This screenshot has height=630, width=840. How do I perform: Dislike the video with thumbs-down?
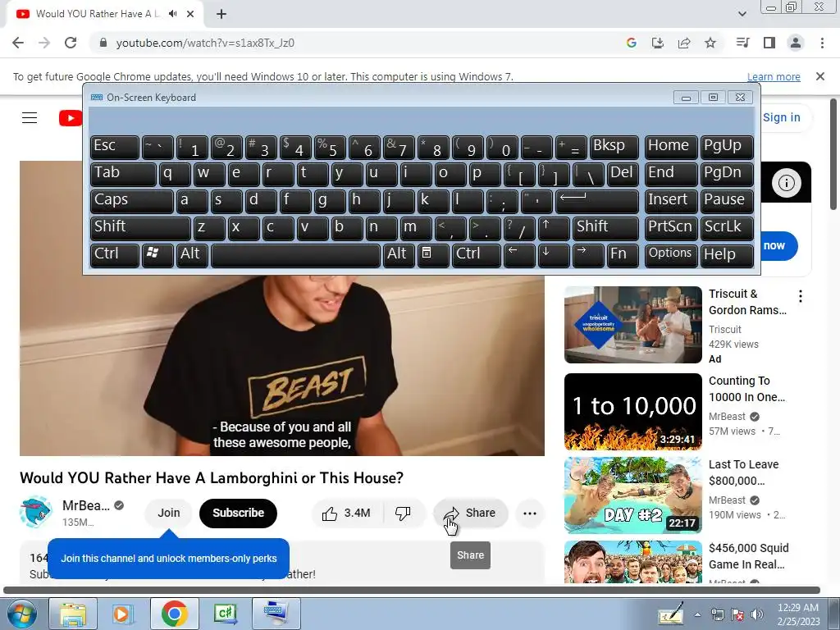point(404,514)
